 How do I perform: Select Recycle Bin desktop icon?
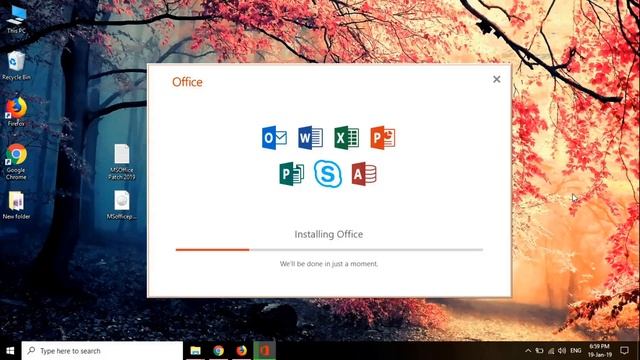16,66
